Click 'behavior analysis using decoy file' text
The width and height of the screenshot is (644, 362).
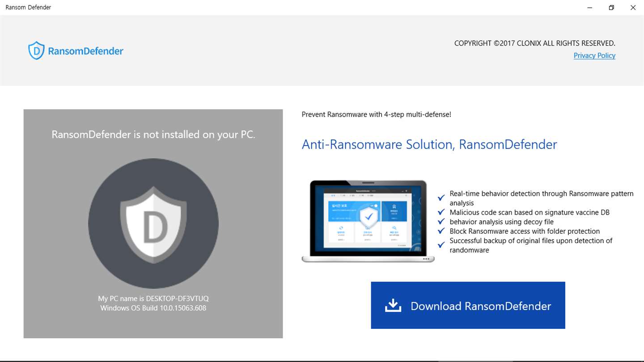coord(502,222)
